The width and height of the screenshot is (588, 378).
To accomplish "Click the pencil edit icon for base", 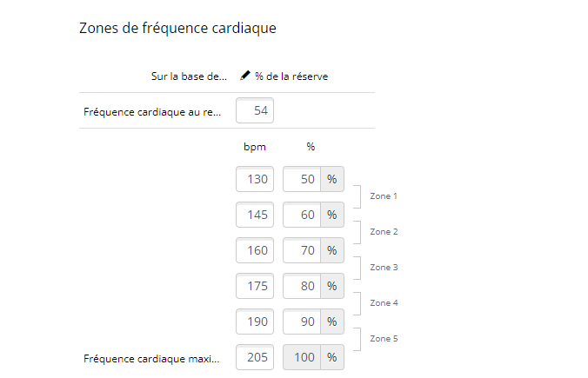I will click(x=245, y=76).
